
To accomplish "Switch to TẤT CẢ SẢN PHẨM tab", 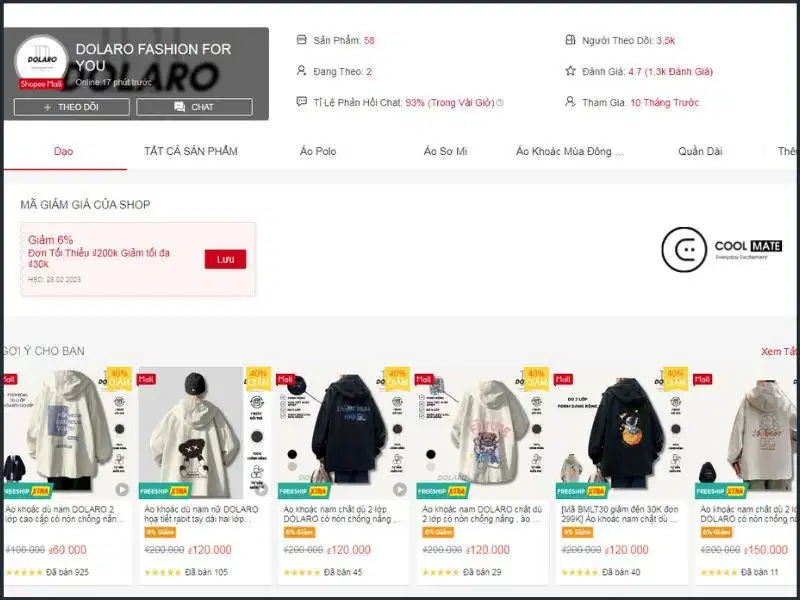I will (191, 151).
